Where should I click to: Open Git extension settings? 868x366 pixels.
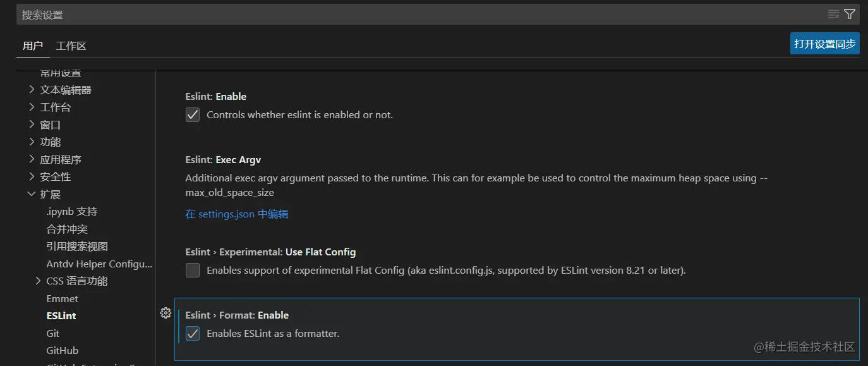[x=53, y=333]
